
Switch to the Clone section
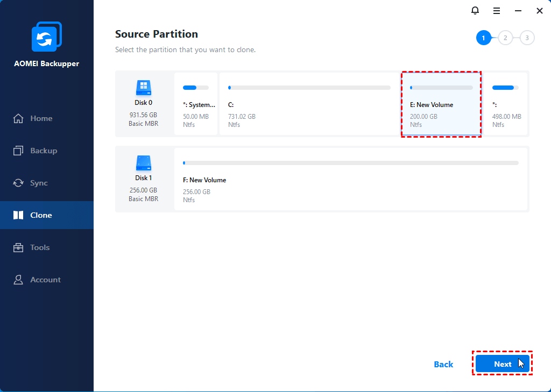pos(41,215)
